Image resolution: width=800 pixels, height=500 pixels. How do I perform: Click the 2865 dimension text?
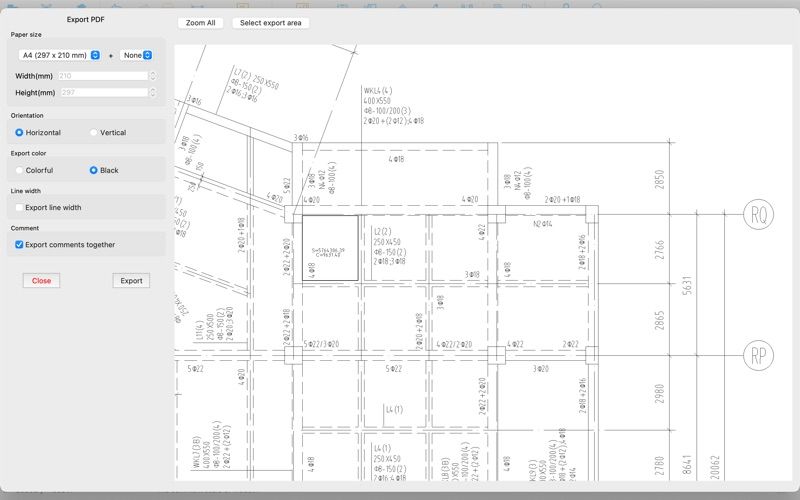tap(659, 320)
